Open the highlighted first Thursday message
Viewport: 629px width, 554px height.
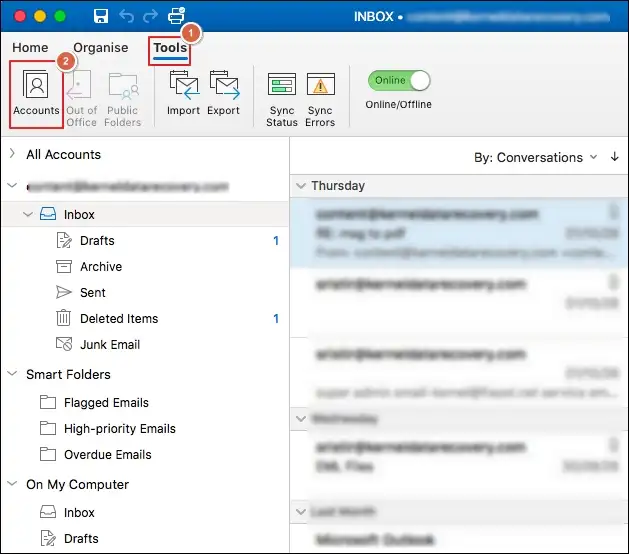tap(459, 233)
